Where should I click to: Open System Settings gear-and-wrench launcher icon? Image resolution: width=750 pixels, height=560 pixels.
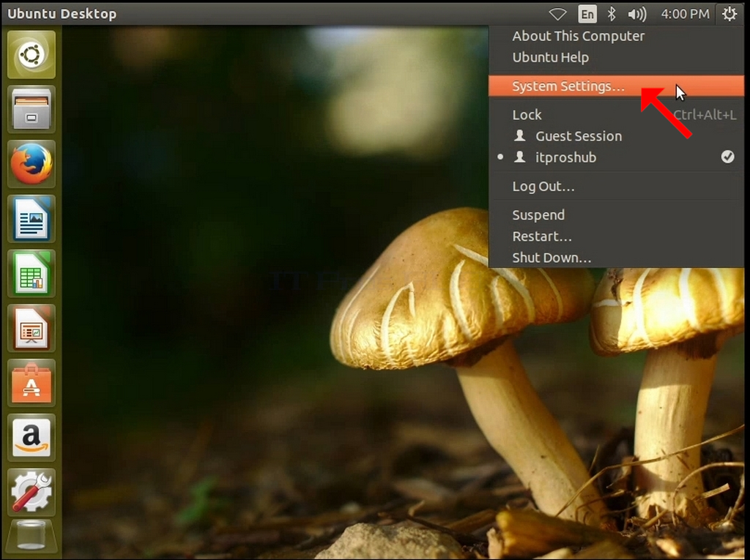tap(31, 492)
